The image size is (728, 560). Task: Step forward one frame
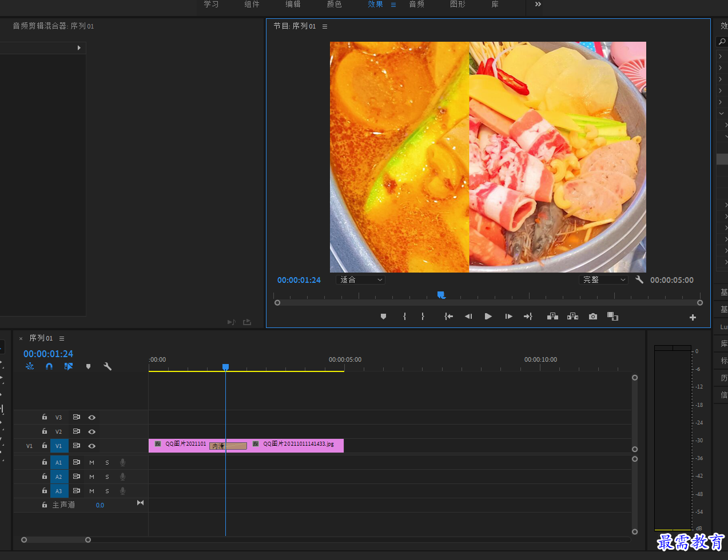(508, 317)
